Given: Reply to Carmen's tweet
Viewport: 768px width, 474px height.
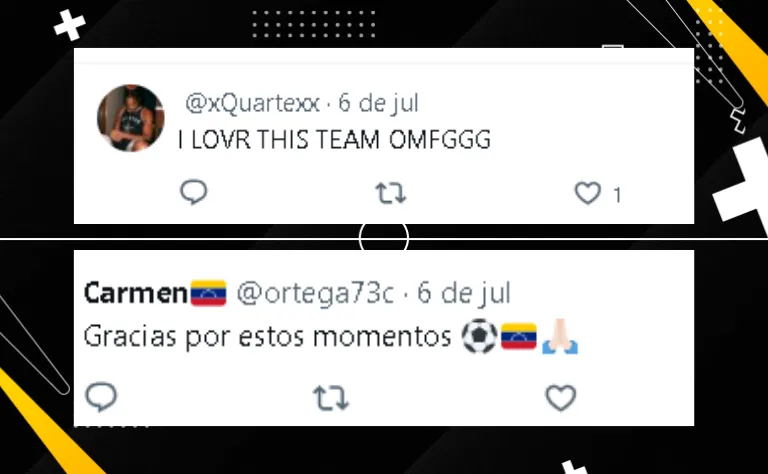Looking at the screenshot, I should [101, 397].
